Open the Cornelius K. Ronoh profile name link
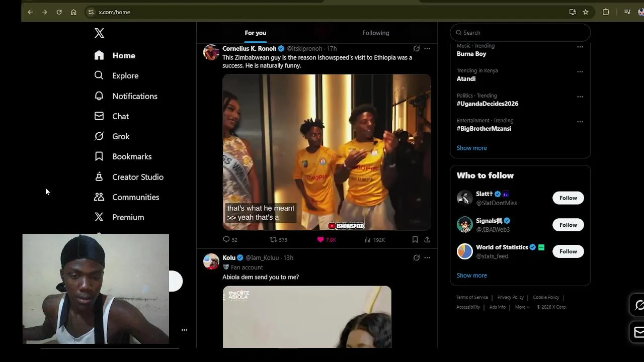Screen dimensions: 644x362 tap(249, 49)
